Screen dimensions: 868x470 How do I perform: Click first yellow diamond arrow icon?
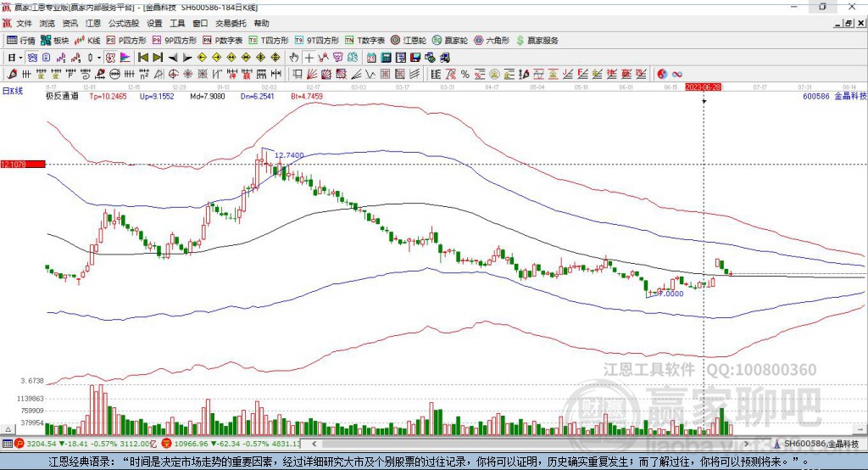tap(202, 58)
